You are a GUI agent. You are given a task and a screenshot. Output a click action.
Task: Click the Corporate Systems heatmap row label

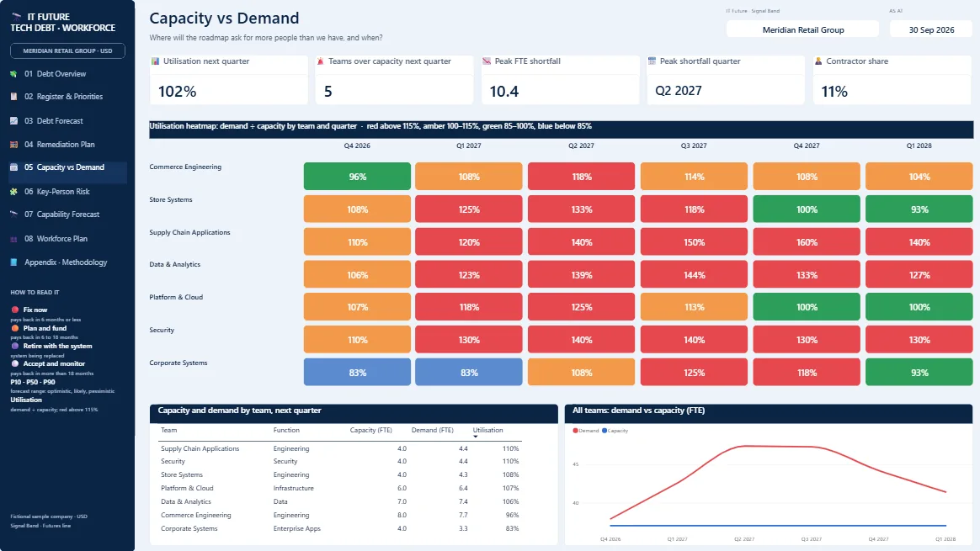178,363
